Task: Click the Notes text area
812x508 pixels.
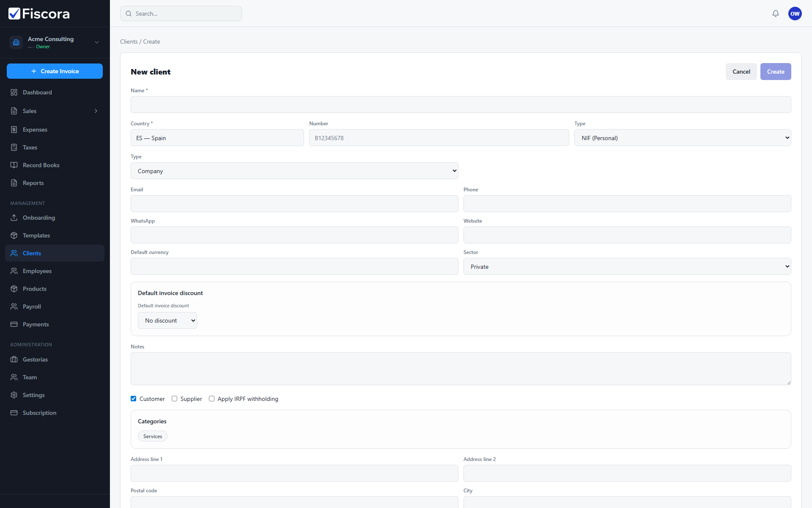Action: point(461,369)
